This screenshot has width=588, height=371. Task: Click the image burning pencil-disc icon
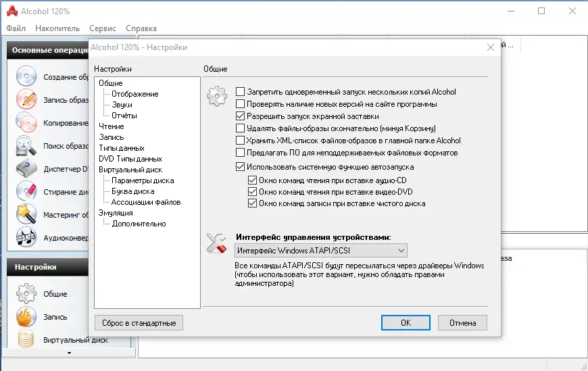click(26, 99)
